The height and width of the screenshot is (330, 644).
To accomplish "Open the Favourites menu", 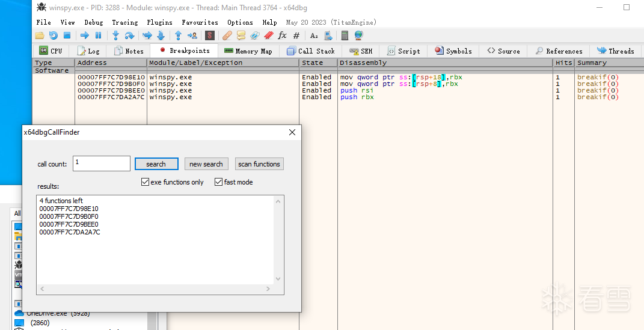I will coord(200,22).
